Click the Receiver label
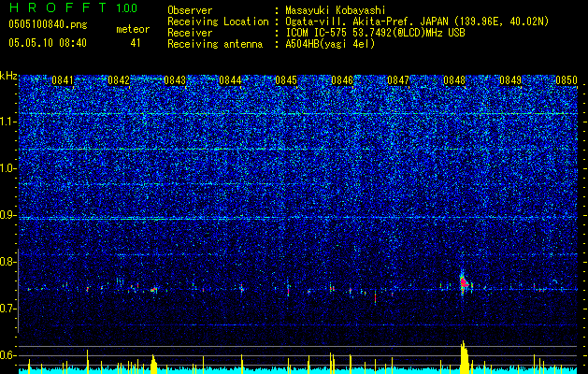 (190, 33)
